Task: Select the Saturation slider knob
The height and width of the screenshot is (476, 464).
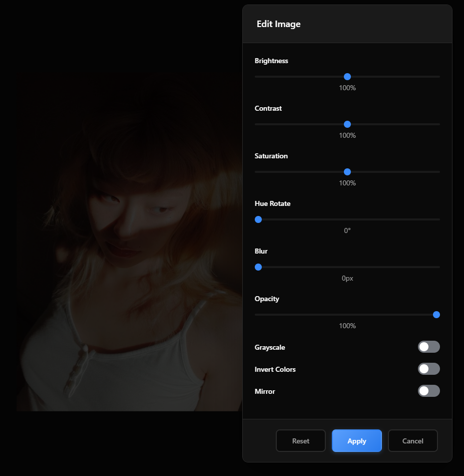Action: point(347,172)
